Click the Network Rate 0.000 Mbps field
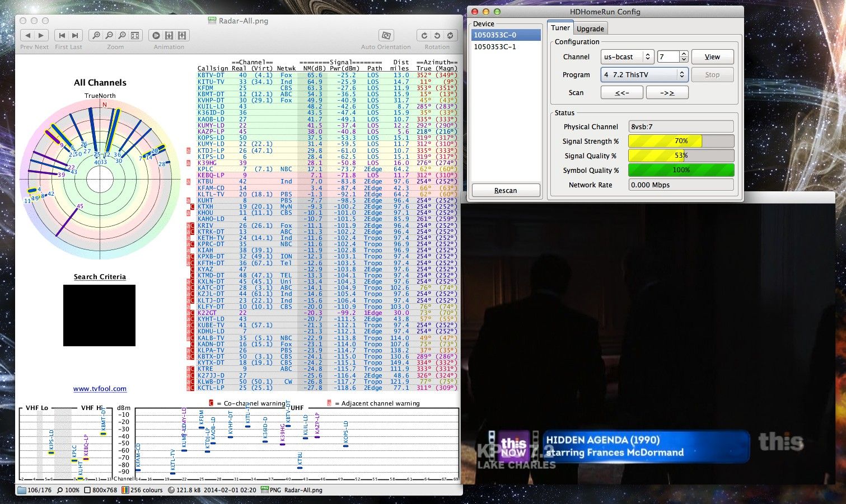The height and width of the screenshot is (504, 846). tap(681, 185)
